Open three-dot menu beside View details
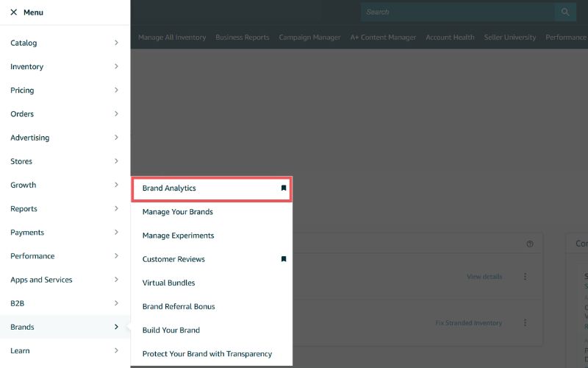This screenshot has width=588, height=368. pyautogui.click(x=525, y=277)
